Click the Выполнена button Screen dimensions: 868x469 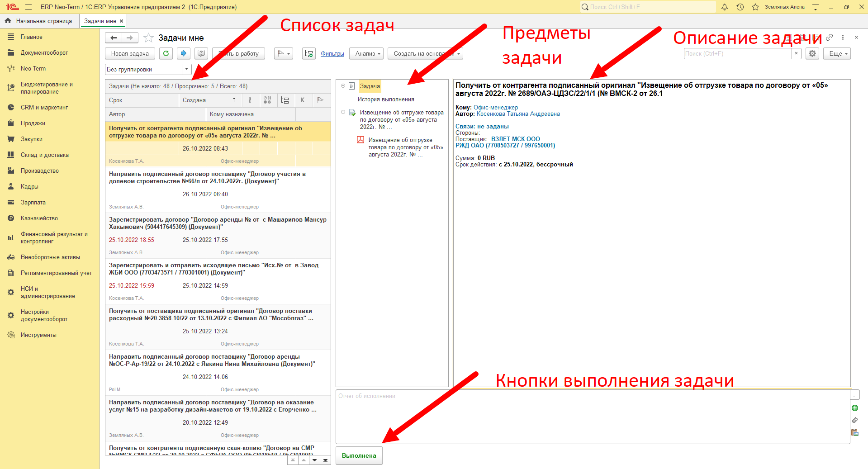point(359,455)
